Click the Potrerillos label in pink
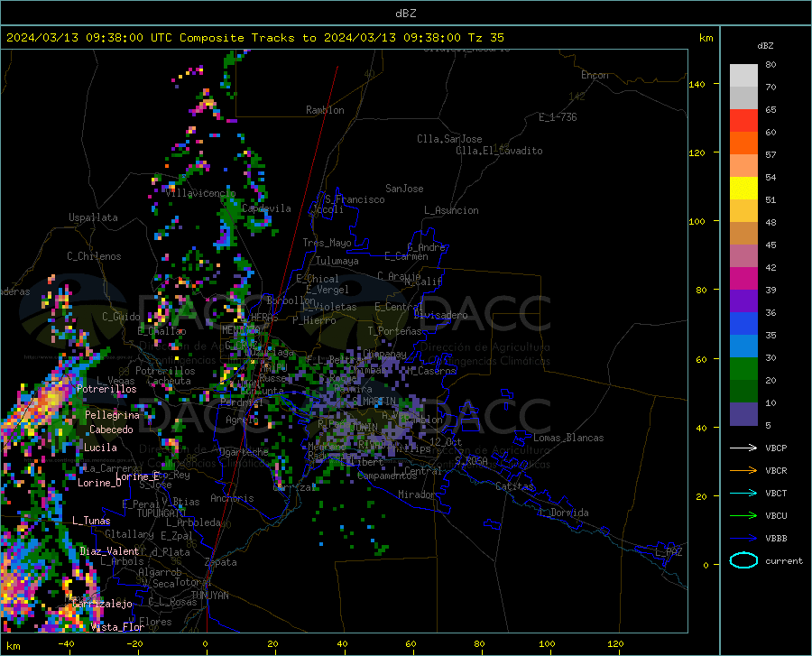The width and height of the screenshot is (812, 656). click(x=106, y=389)
